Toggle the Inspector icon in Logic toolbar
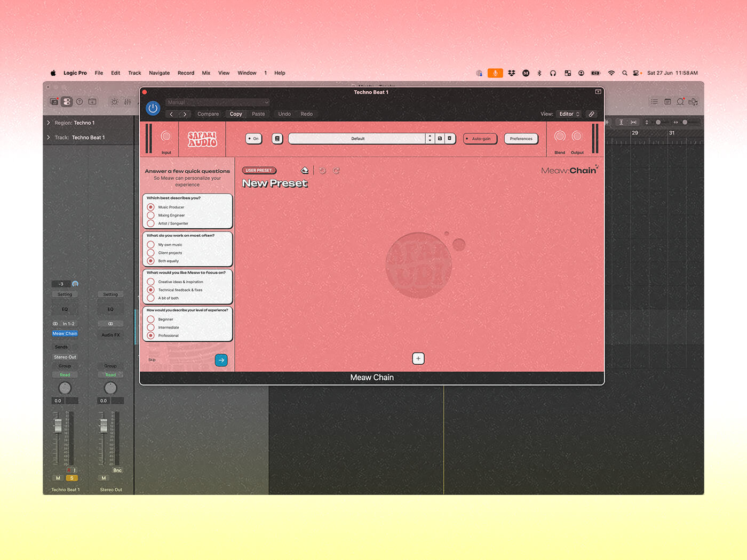The width and height of the screenshot is (747, 560). pyautogui.click(x=67, y=101)
